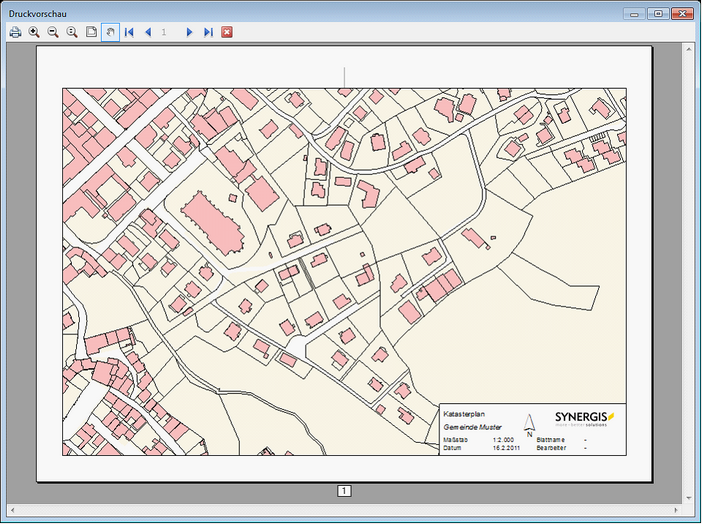This screenshot has height=524, width=702.
Task: Go to the next page
Action: [189, 32]
